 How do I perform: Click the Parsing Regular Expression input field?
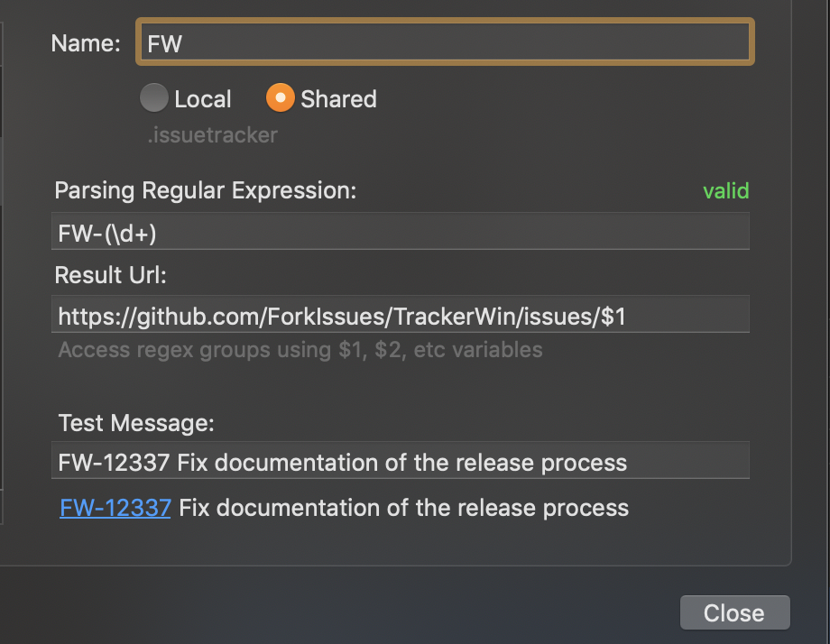[x=401, y=234]
